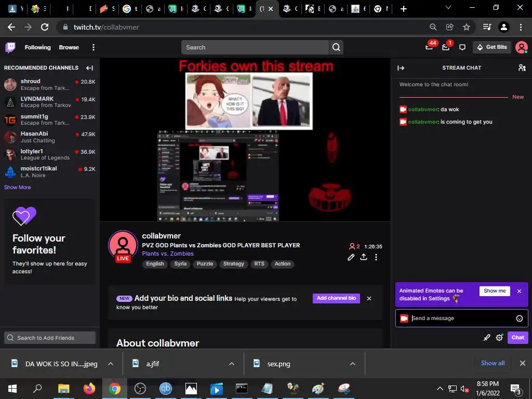Send message with the Chat button
Image resolution: width=532 pixels, height=399 pixels.
click(518, 338)
